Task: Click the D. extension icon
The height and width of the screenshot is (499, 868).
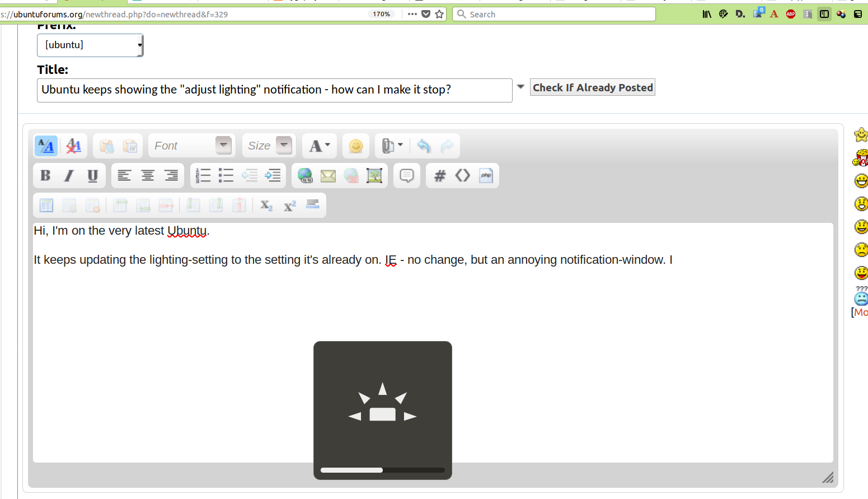Action: [x=740, y=14]
